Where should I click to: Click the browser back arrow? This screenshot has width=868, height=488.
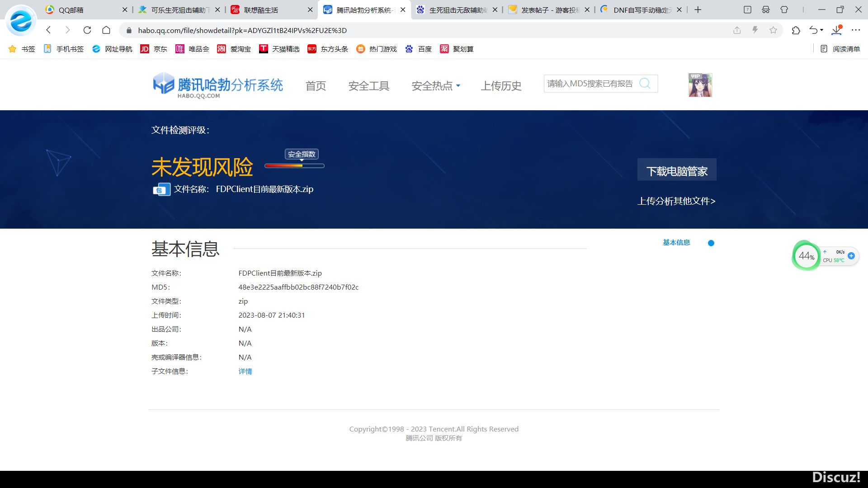(49, 30)
